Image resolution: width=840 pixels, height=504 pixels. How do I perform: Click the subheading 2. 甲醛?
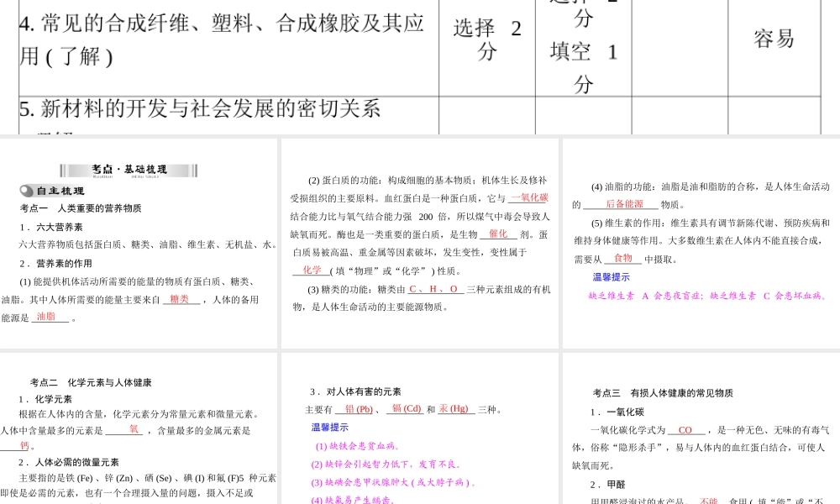607,485
